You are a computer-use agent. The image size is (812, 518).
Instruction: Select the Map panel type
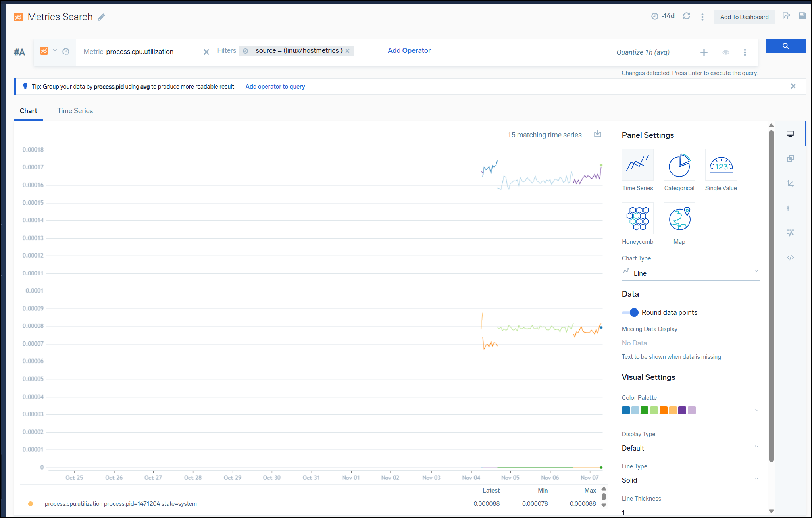tap(679, 219)
